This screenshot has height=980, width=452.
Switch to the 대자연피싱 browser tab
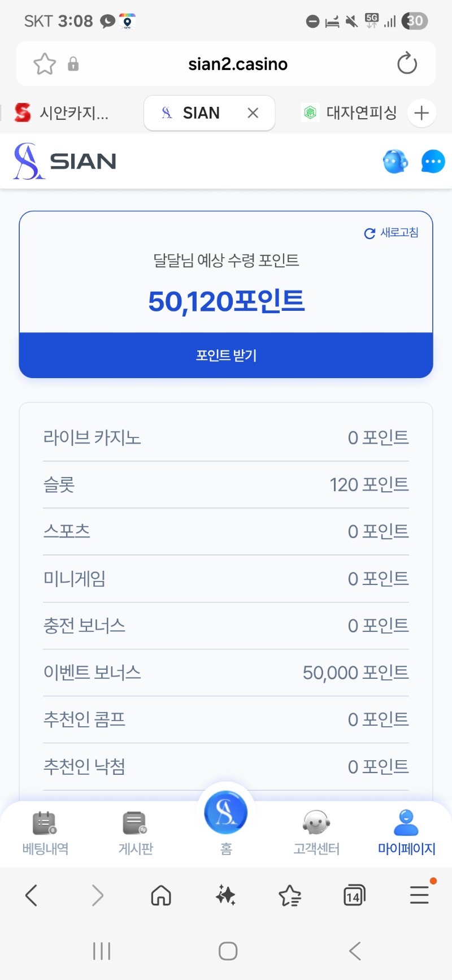350,113
